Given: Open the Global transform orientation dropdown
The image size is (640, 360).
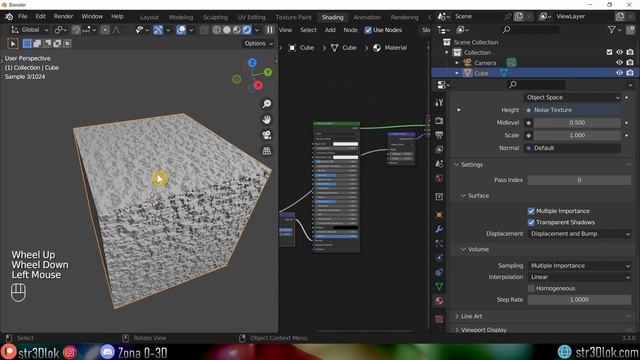Looking at the screenshot, I should point(29,30).
